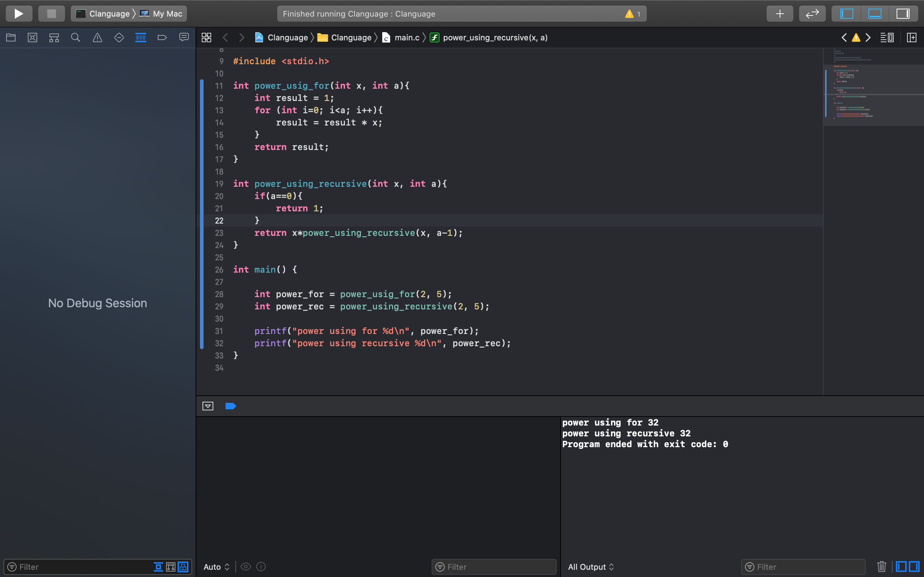Click the Library plus button

tap(780, 14)
